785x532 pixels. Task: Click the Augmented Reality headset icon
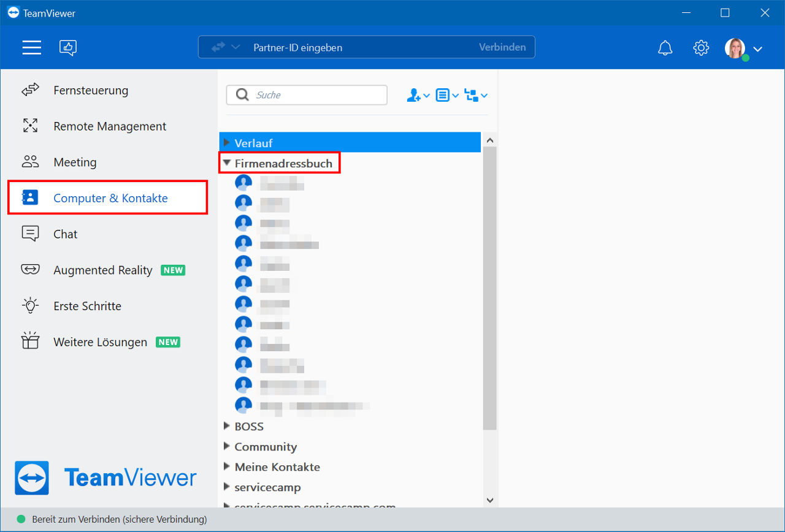point(30,269)
